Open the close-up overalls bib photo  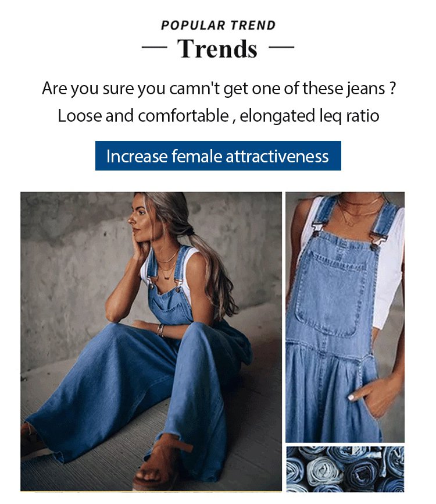click(345, 317)
